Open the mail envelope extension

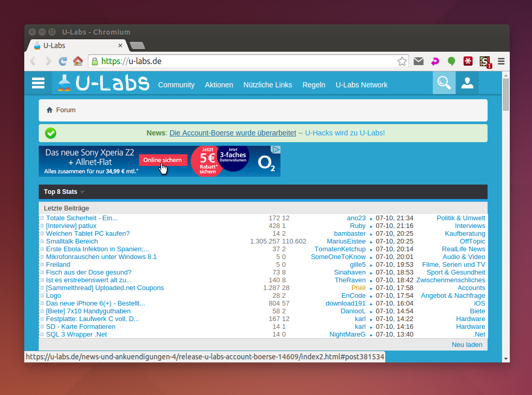(x=418, y=62)
